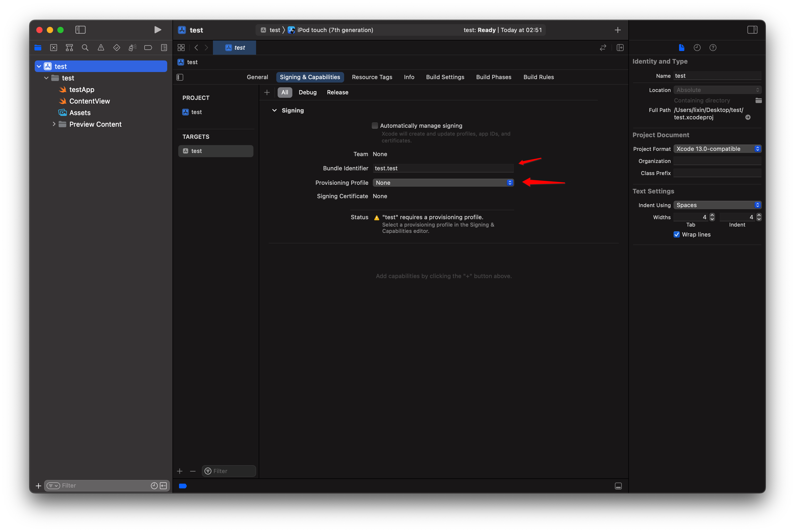Select the Release configuration filter
The image size is (795, 532).
337,92
